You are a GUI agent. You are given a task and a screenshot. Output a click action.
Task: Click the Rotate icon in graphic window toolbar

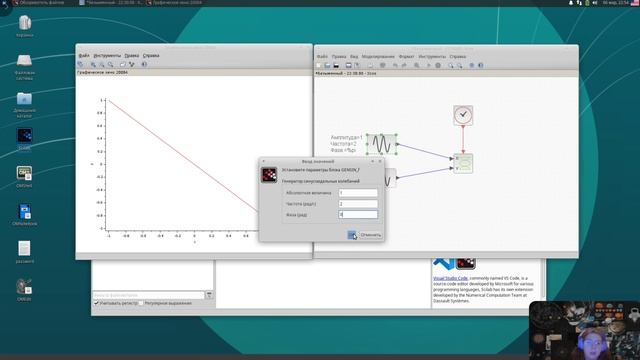pos(80,64)
